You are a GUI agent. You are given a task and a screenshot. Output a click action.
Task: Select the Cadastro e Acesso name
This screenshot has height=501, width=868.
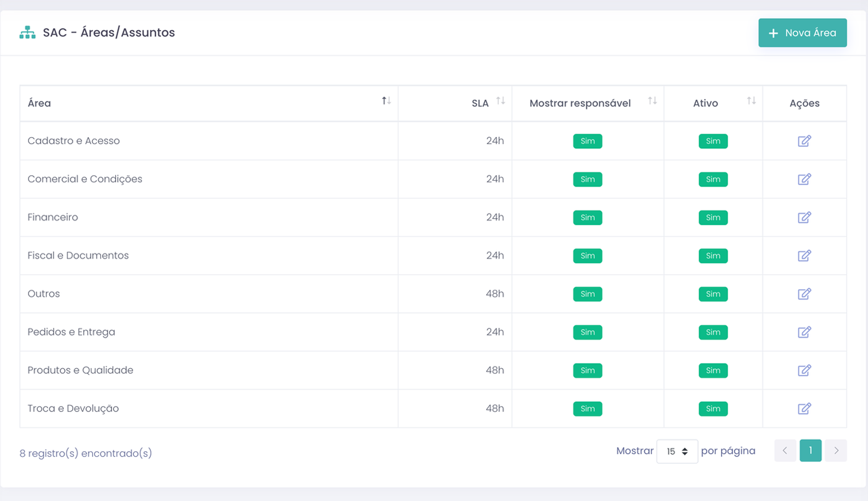click(73, 140)
